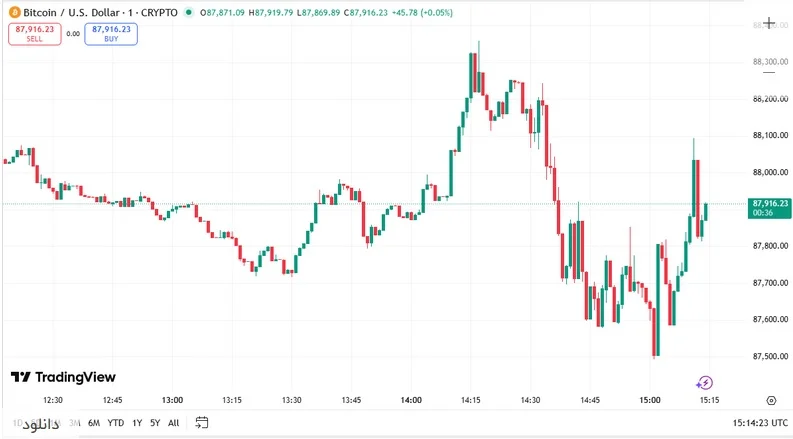
Task: Click the plus icon on price axis
Action: coord(769,22)
